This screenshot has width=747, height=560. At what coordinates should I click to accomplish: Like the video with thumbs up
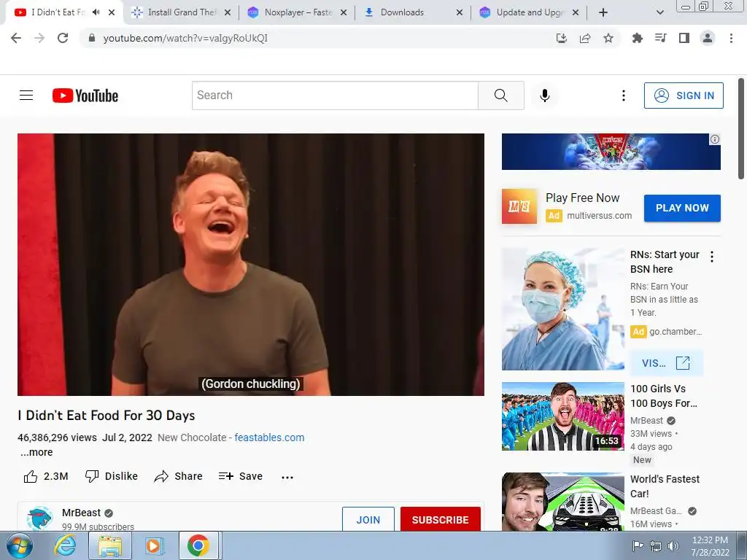pyautogui.click(x=46, y=476)
